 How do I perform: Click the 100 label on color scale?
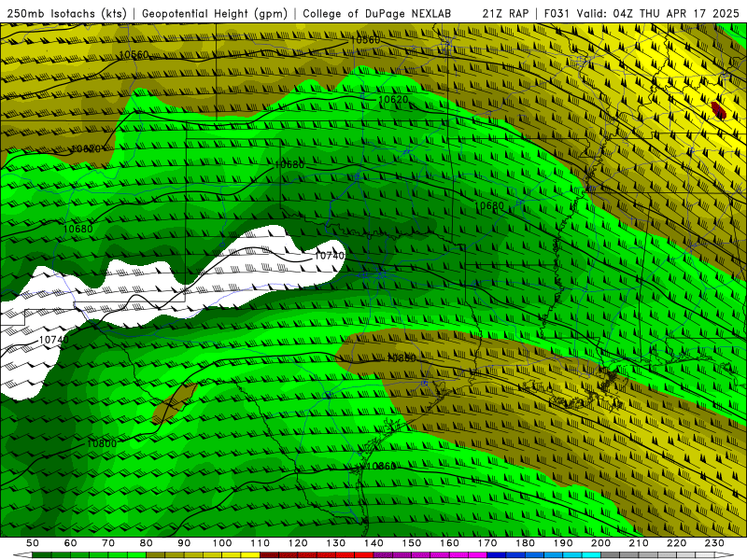222,543
